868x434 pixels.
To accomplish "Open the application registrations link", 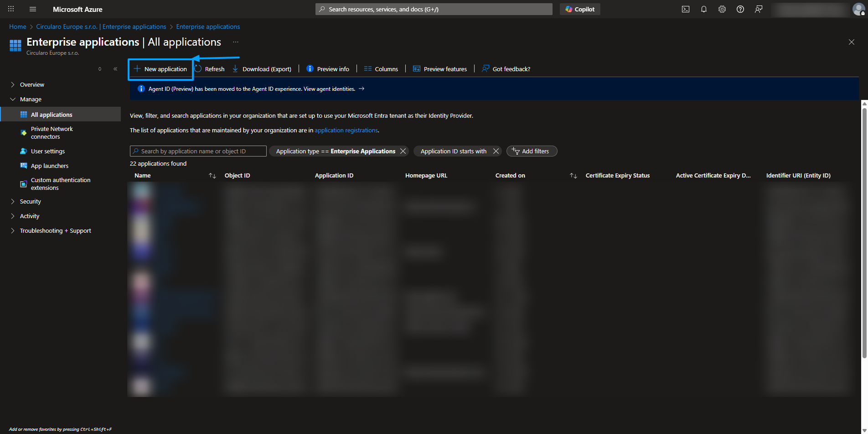I will tap(346, 130).
